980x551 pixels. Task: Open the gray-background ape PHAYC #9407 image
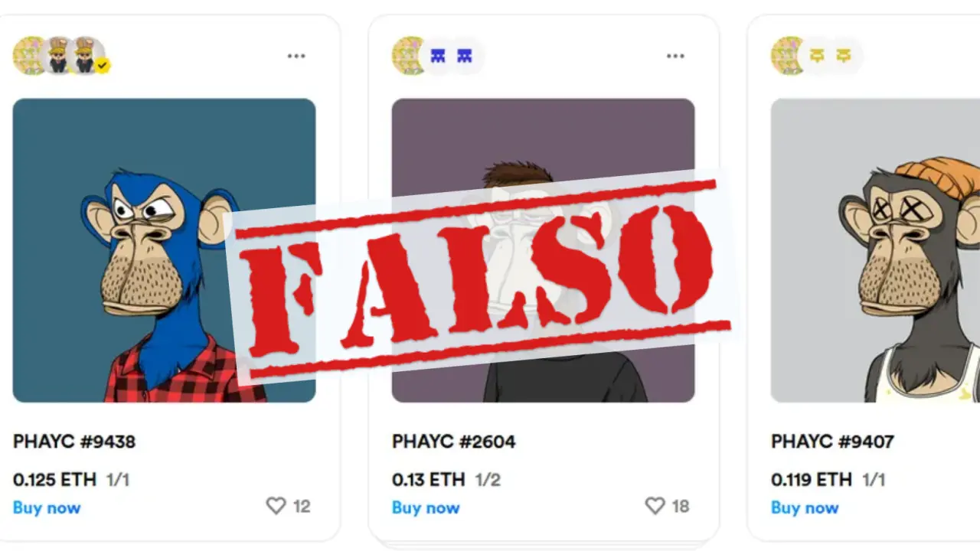(x=875, y=250)
